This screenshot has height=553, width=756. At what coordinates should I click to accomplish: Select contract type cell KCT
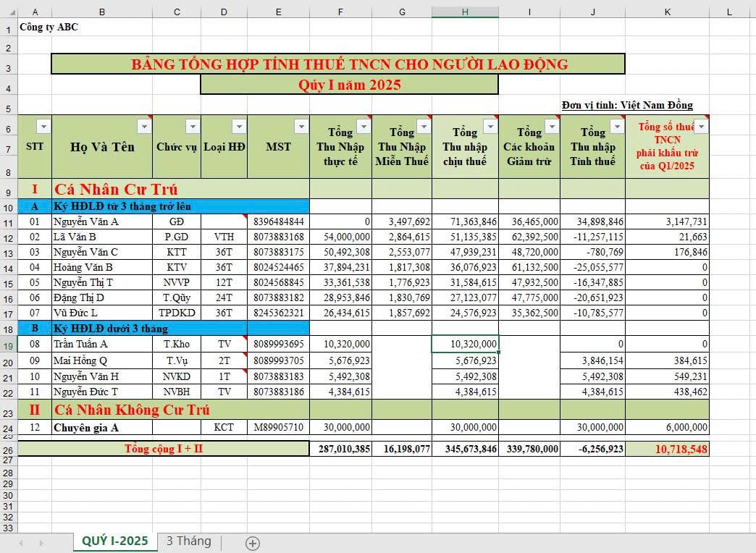coord(224,428)
